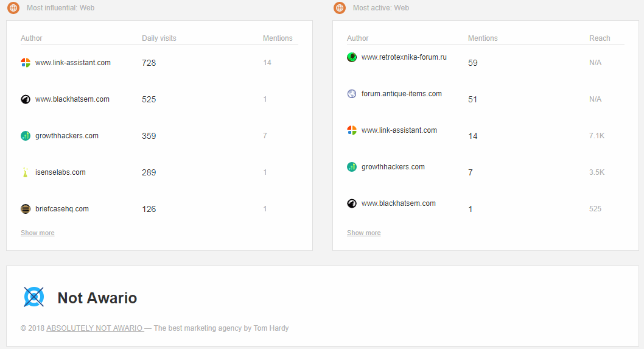644x349 pixels.
Task: Select the Daily visits column header
Action: [x=159, y=38]
